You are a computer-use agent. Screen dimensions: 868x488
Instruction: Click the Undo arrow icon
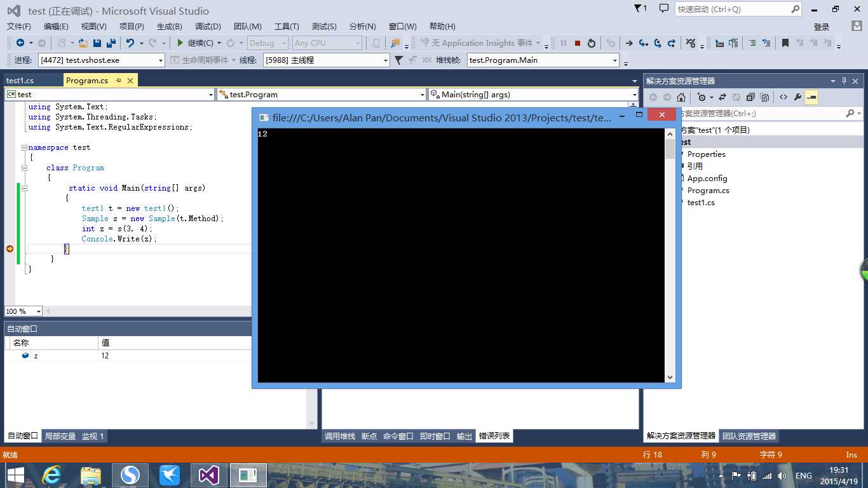(130, 43)
